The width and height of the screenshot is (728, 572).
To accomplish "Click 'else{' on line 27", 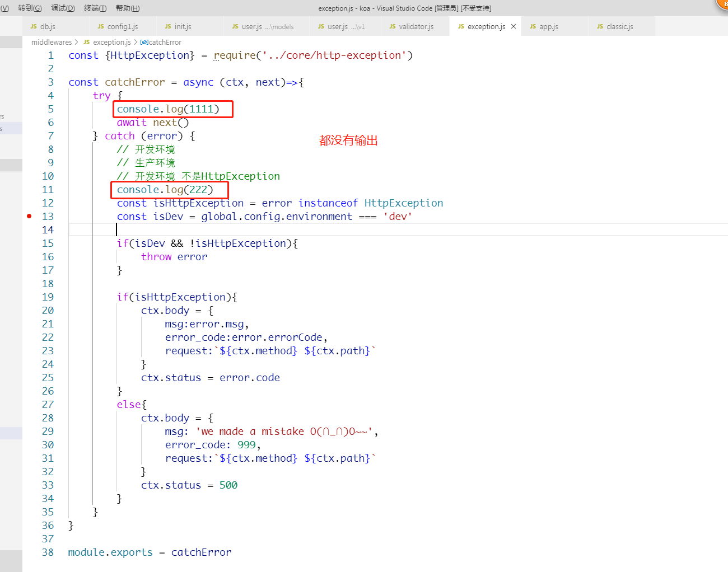I will point(132,405).
